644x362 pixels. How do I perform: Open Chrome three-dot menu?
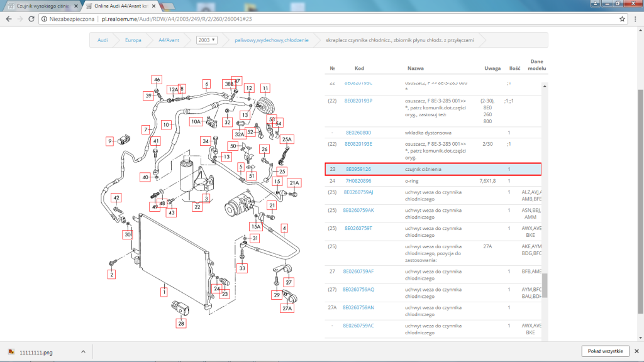click(635, 19)
